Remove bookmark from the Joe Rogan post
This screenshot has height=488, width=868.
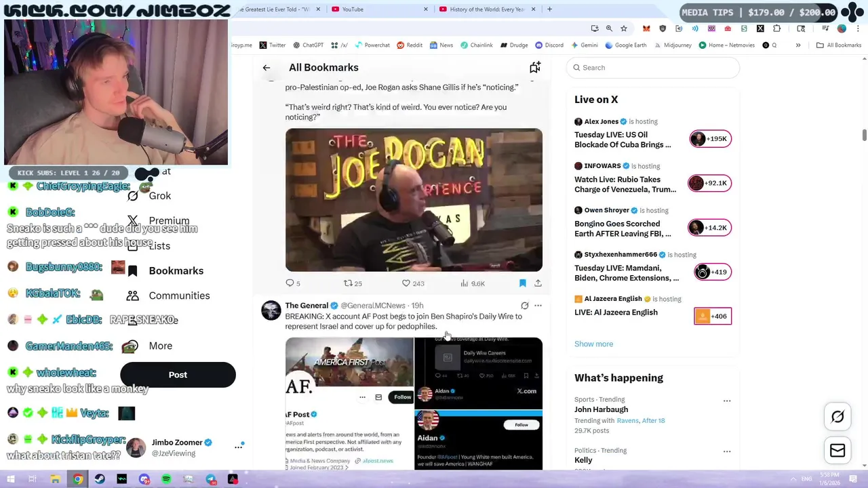coord(522,283)
